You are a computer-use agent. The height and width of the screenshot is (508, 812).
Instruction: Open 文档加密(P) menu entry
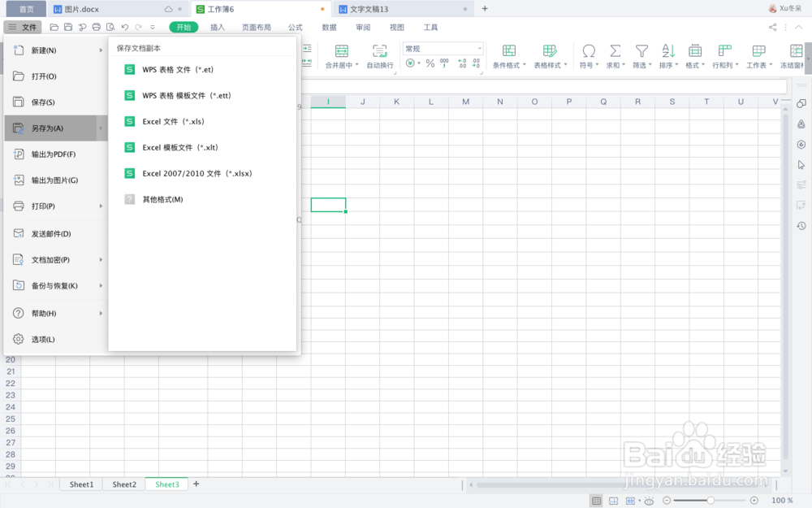55,260
